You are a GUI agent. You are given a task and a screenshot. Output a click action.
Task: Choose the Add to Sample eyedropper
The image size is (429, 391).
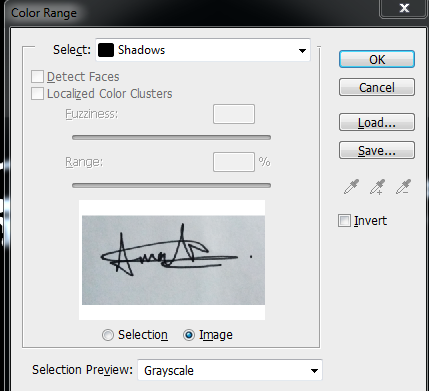pyautogui.click(x=377, y=187)
